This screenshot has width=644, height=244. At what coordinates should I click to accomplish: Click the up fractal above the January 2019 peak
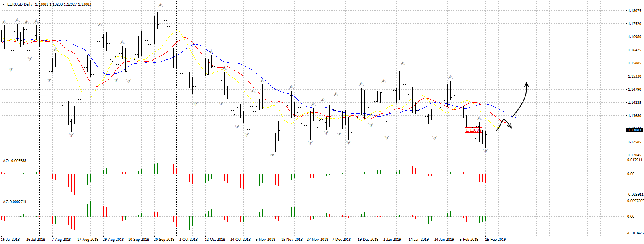pyautogui.click(x=403, y=64)
